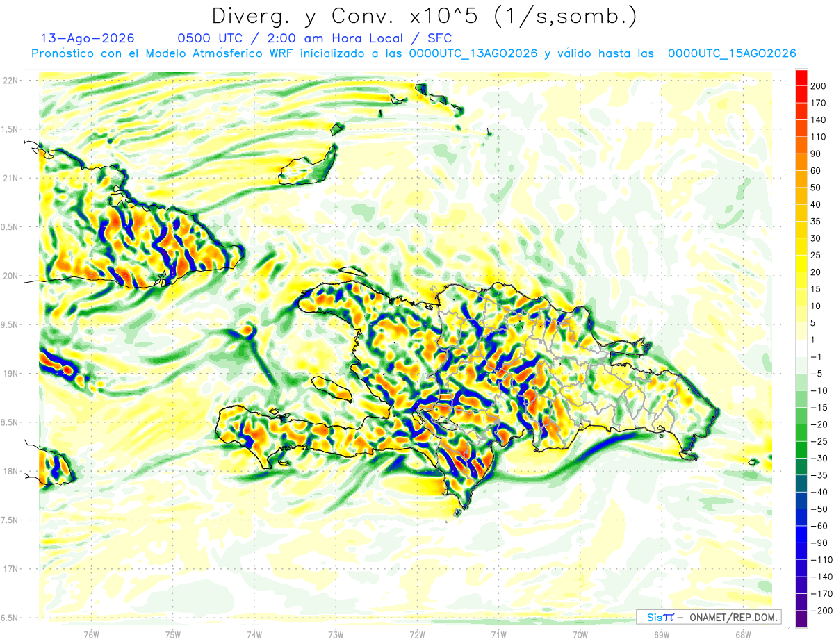Select the '20N' latitude label
Screen dimensions: 834x644
pyautogui.click(x=10, y=276)
